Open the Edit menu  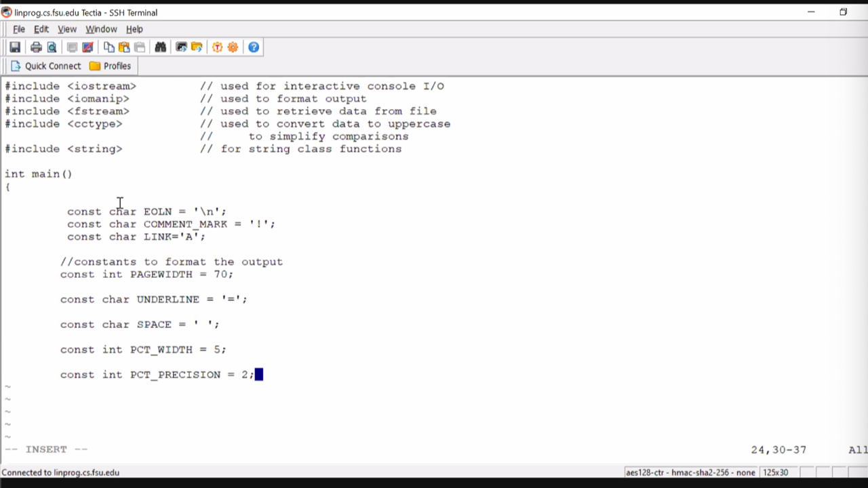pyautogui.click(x=41, y=29)
